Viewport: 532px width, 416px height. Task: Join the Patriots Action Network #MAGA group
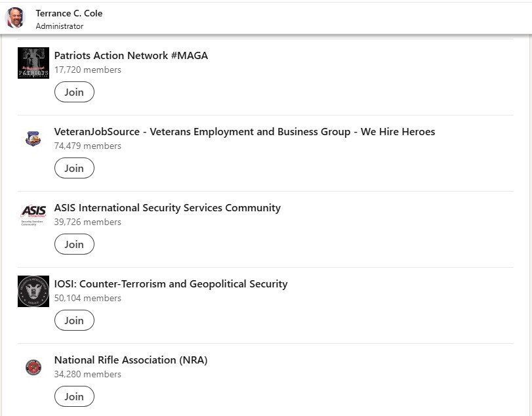(74, 92)
